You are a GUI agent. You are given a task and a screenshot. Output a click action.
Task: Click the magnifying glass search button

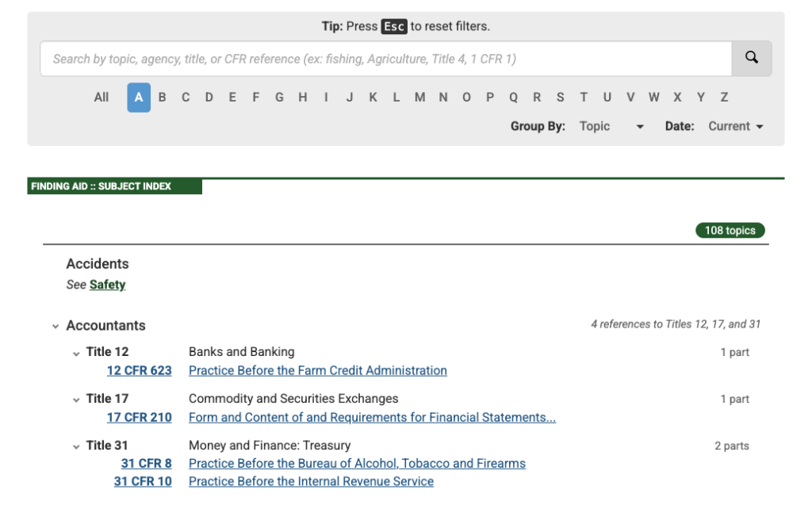pos(752,59)
